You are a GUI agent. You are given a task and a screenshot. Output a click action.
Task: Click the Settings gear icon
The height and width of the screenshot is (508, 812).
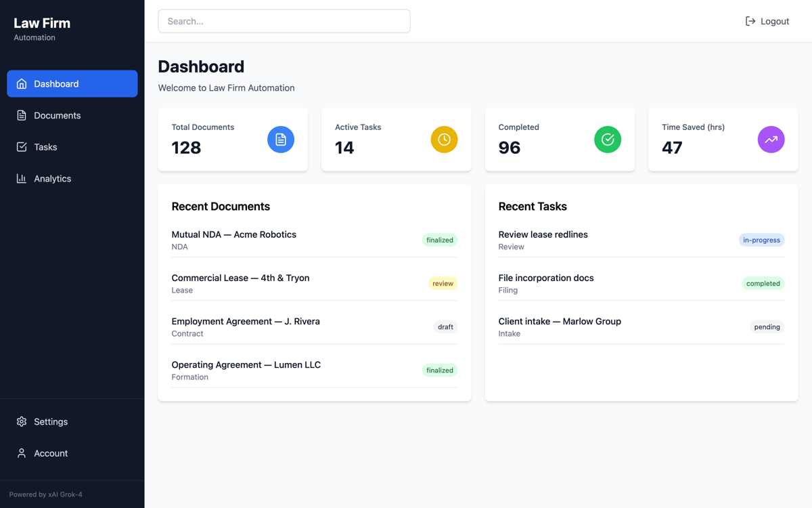pyautogui.click(x=22, y=421)
